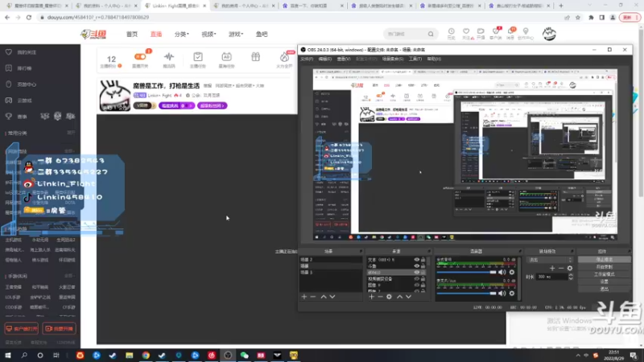Open the scene transition type dropdown
This screenshot has height=362, width=644.
550,260
